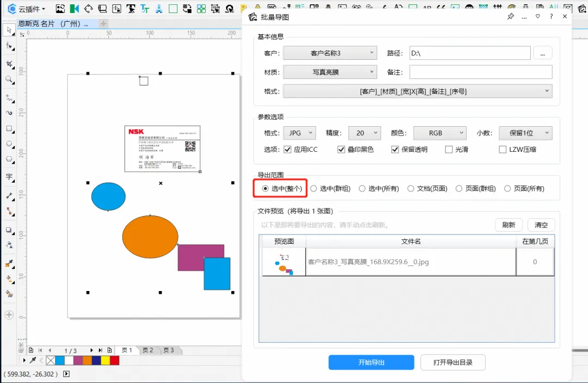Uncheck the 叠印黑色 checkbox
Viewport: 588px width, 383px height.
[x=341, y=150]
